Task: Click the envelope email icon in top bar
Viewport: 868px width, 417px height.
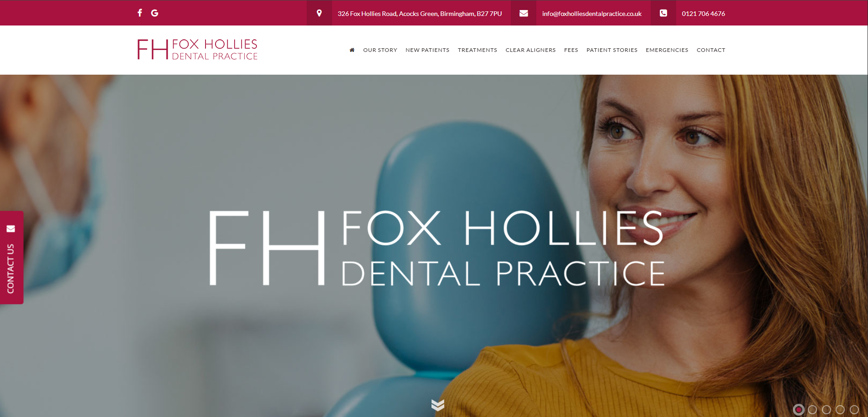Action: click(524, 13)
